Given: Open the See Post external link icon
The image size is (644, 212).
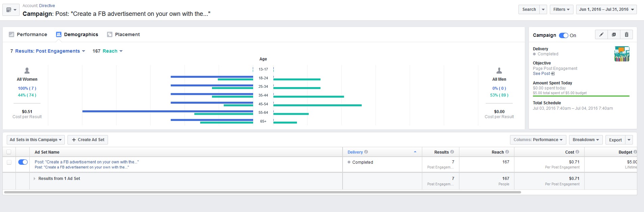Looking at the screenshot, I should pyautogui.click(x=553, y=74).
